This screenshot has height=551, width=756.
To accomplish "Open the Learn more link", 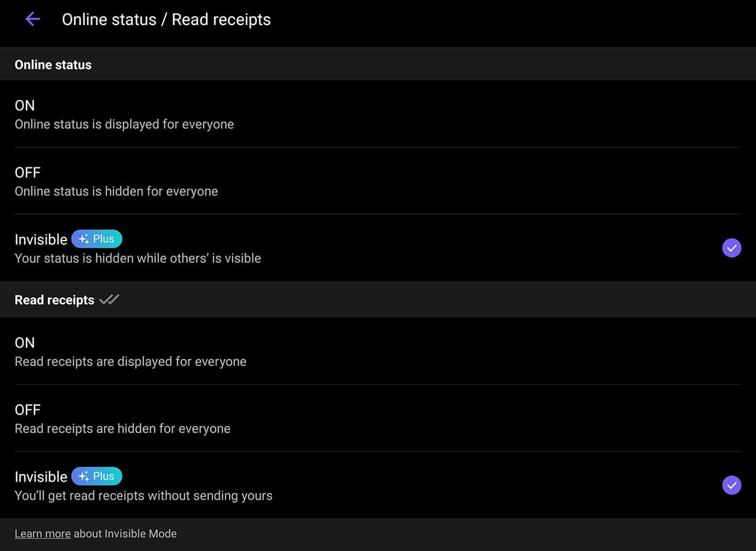I will coord(42,534).
